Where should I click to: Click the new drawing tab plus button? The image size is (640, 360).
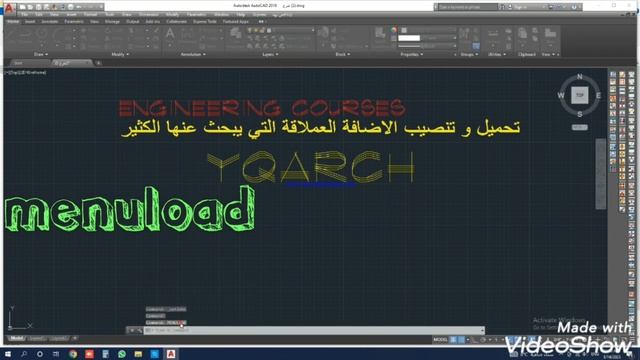[x=98, y=63]
